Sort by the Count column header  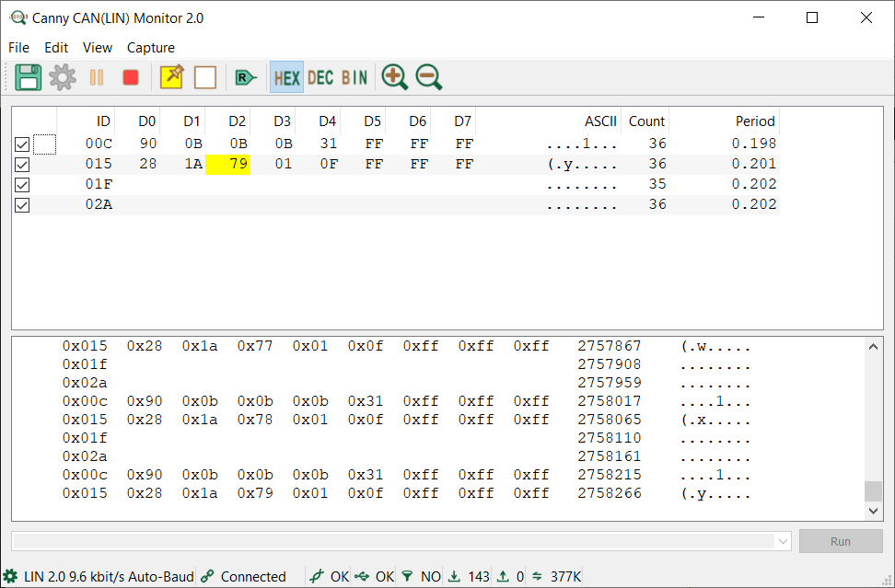pyautogui.click(x=645, y=121)
